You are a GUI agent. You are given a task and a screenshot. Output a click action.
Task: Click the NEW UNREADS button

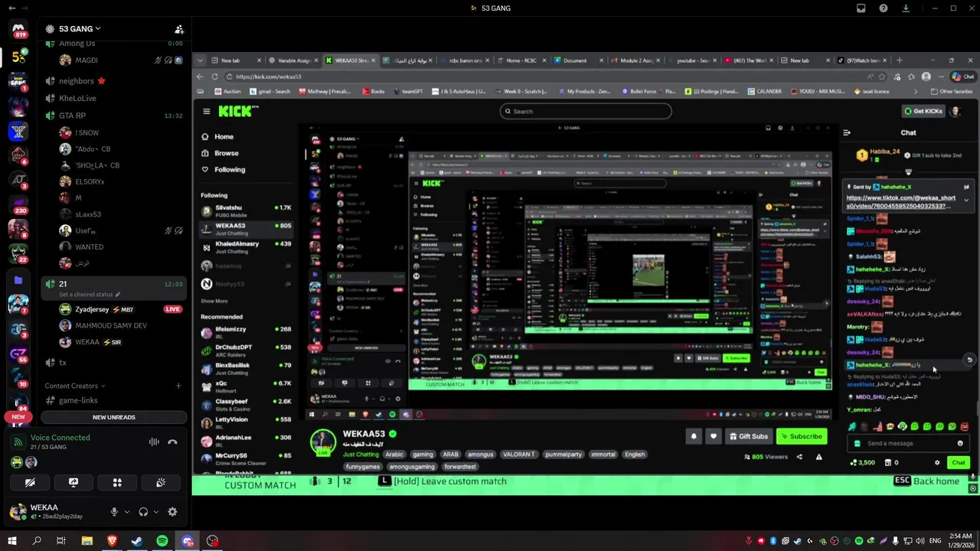[114, 417]
